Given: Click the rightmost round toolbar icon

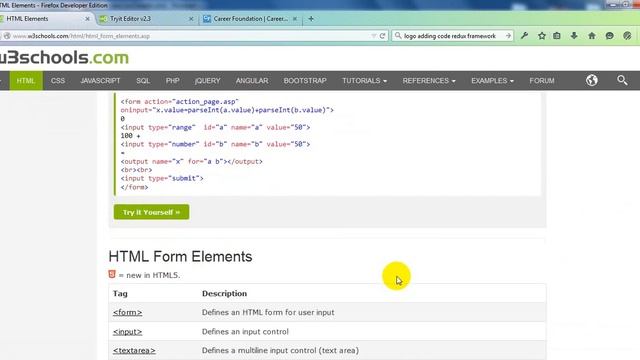Looking at the screenshot, I should (x=627, y=36).
